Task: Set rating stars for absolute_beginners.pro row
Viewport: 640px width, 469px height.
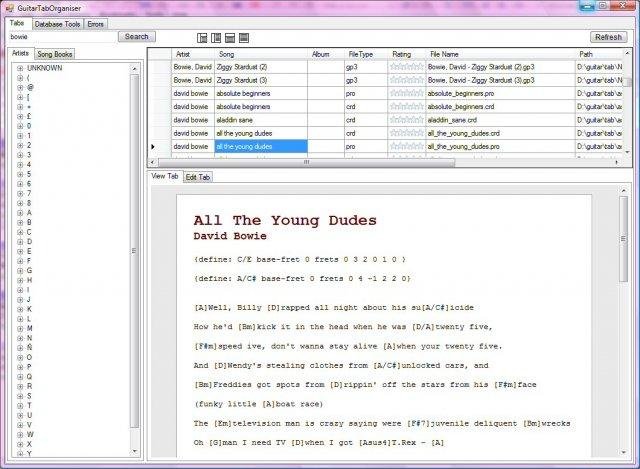Action: click(407, 93)
